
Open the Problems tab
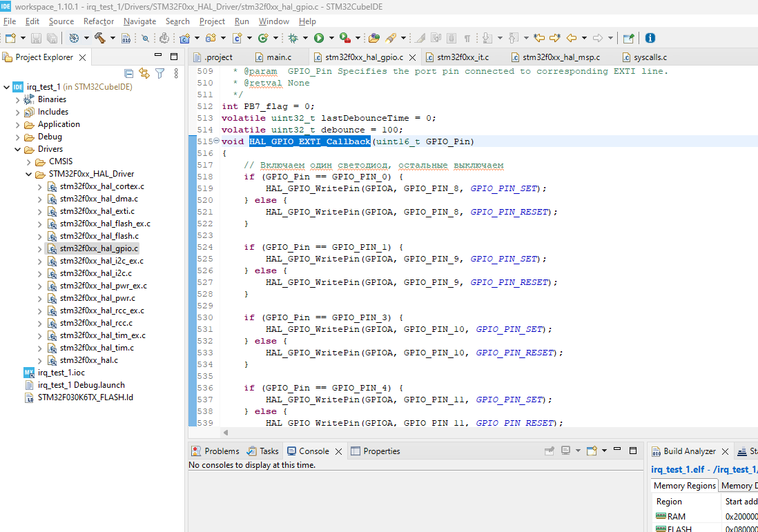215,451
